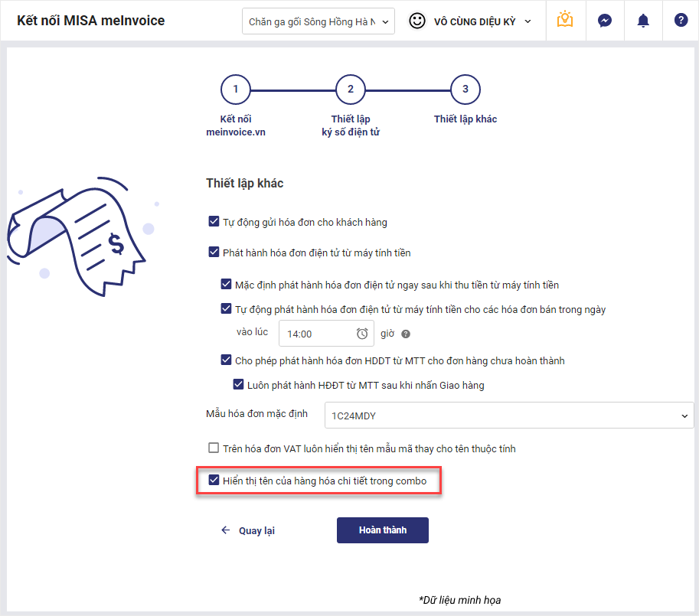Uncheck Tự động gửi hóa đơn cho khách hàng

pos(214,222)
